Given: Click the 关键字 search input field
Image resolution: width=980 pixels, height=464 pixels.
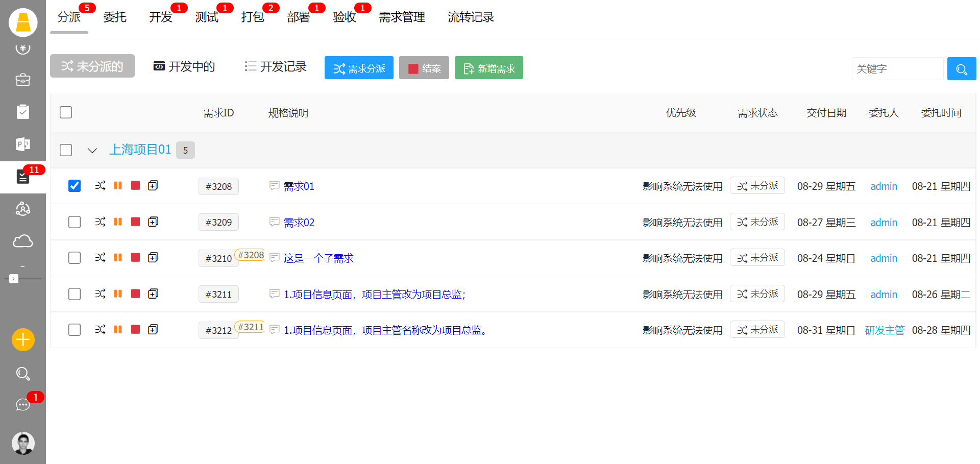Looking at the screenshot, I should point(897,69).
